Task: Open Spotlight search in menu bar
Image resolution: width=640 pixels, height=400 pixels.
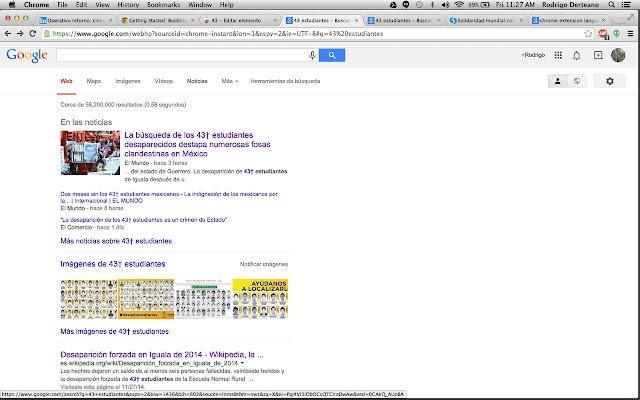Action: coord(611,5)
